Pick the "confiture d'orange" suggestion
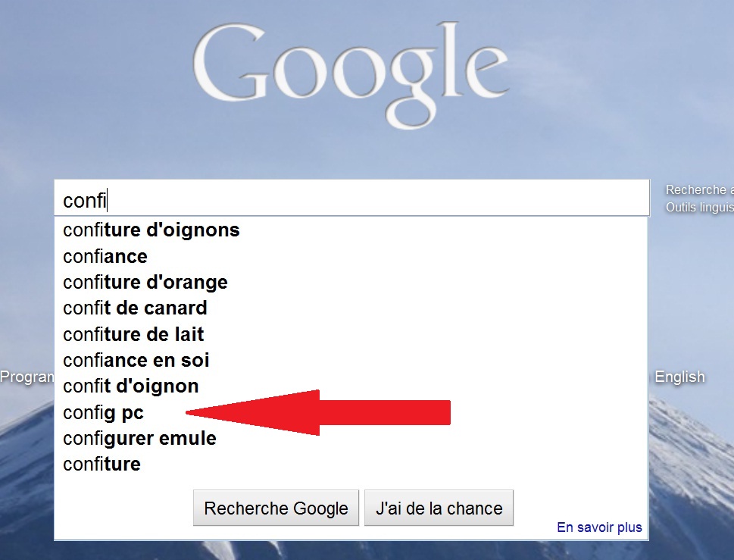This screenshot has height=560, width=734. pyautogui.click(x=145, y=283)
